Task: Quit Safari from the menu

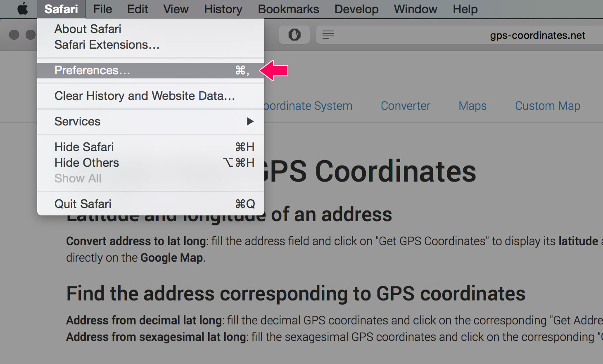Action: [x=83, y=204]
